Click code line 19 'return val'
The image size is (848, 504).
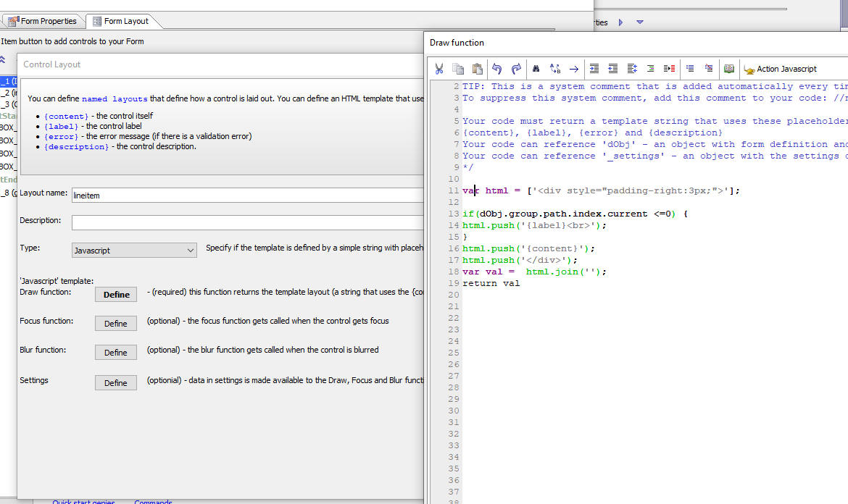click(x=491, y=283)
